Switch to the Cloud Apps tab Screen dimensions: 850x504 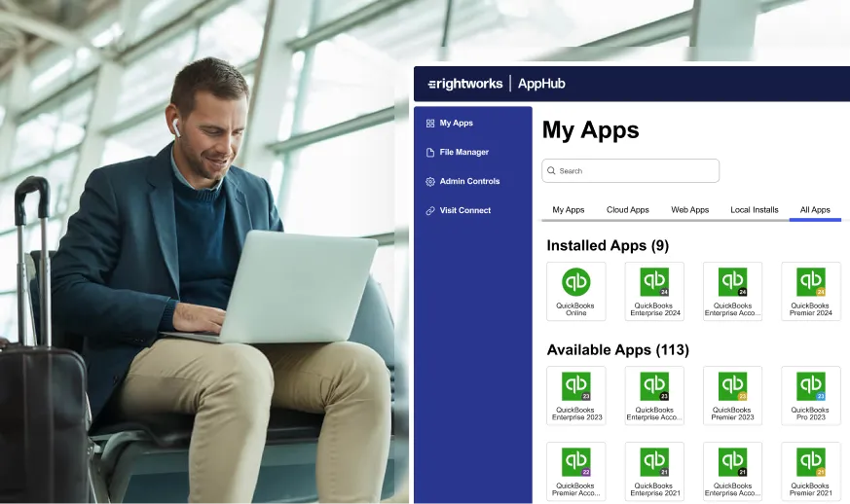coord(628,210)
